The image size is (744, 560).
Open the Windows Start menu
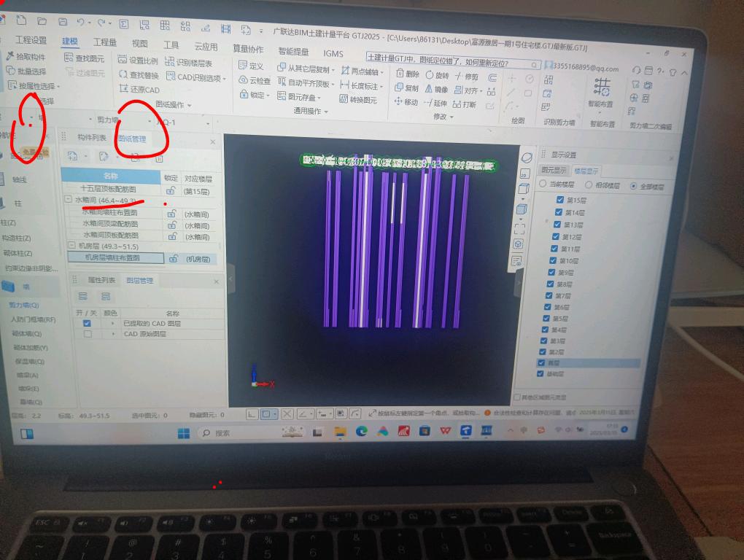pos(184,433)
